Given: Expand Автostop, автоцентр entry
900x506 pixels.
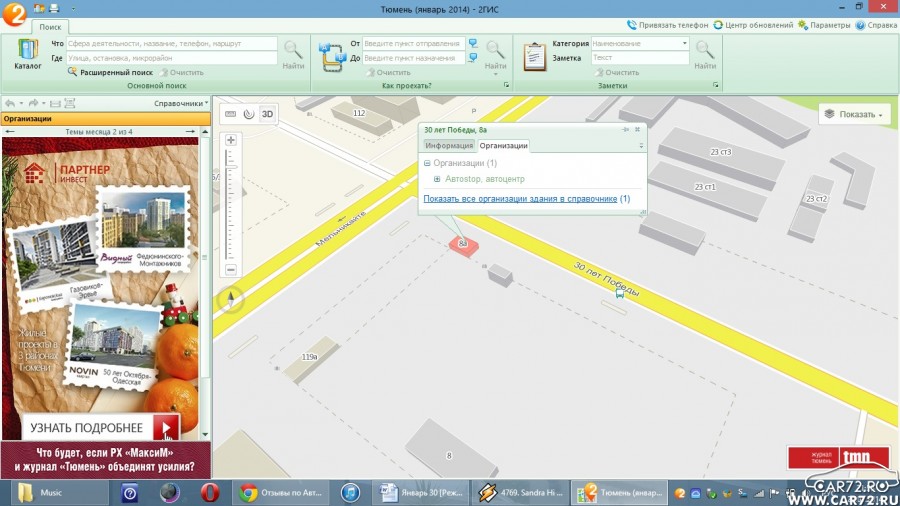Looking at the screenshot, I should click(437, 179).
